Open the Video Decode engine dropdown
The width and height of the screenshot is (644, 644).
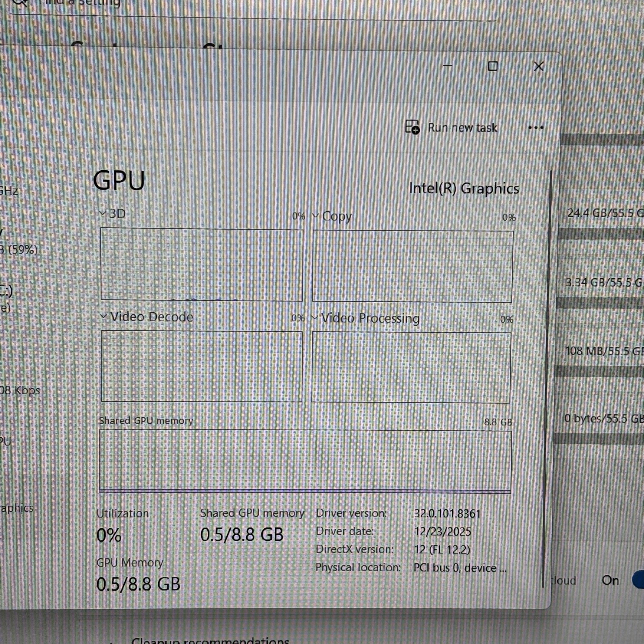pos(104,316)
